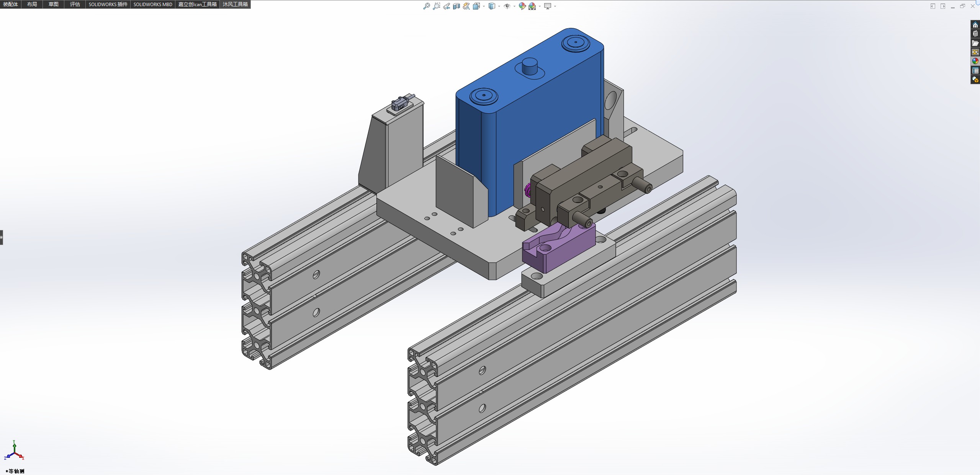980x475 pixels.
Task: Click the Zoom to Fit icon
Action: tap(426, 6)
